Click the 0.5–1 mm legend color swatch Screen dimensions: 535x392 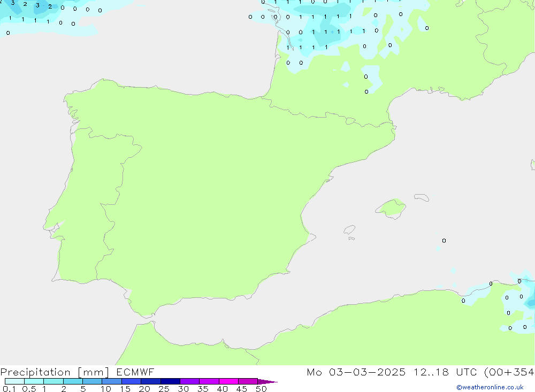pos(34,381)
